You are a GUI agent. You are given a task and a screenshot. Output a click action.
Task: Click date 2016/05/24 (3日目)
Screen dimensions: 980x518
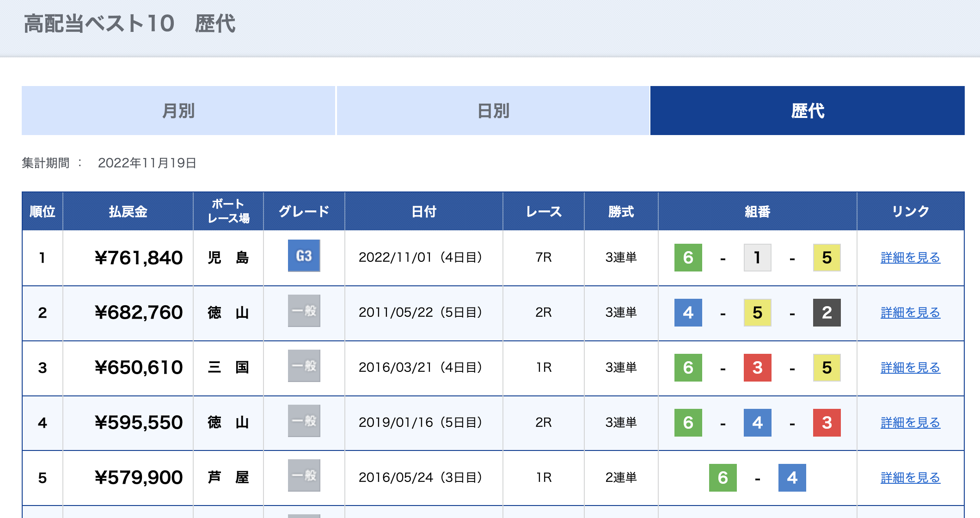420,478
